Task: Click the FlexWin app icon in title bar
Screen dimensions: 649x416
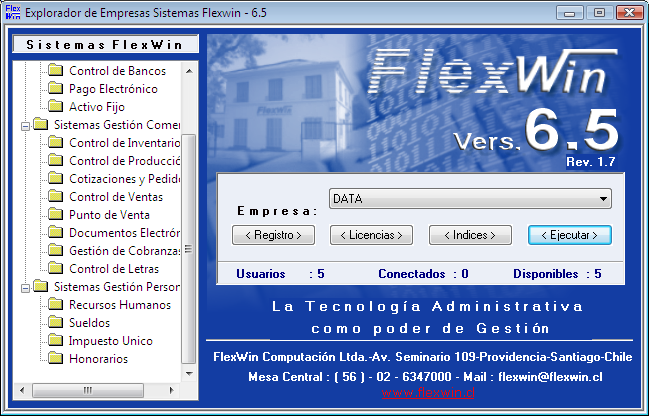Action: pos(12,13)
